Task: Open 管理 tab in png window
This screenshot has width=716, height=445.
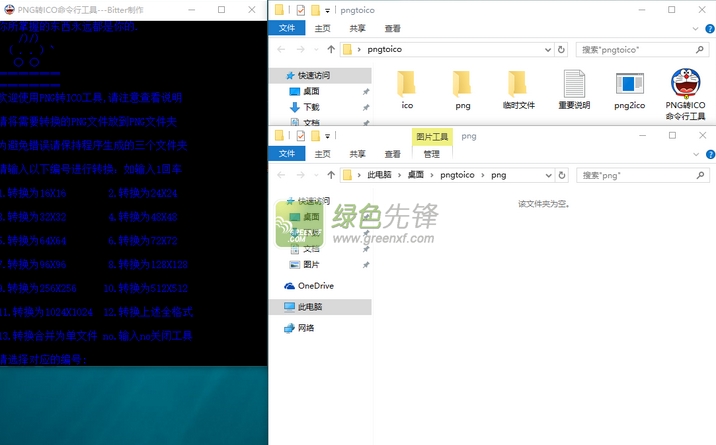Action: (432, 154)
